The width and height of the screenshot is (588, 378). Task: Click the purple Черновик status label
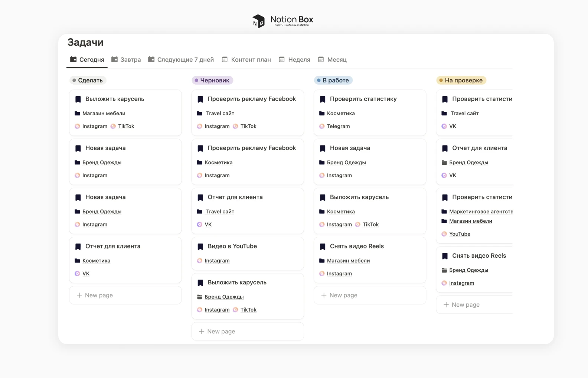pos(212,80)
